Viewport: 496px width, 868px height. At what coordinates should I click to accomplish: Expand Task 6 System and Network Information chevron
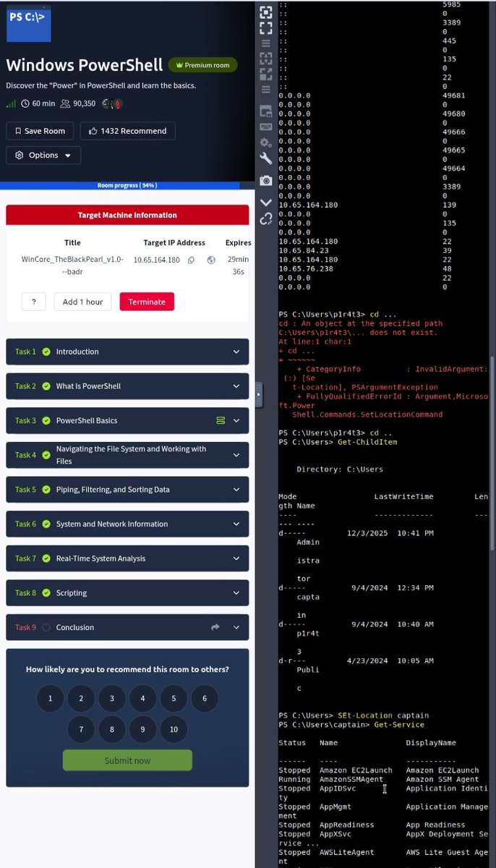click(x=236, y=524)
